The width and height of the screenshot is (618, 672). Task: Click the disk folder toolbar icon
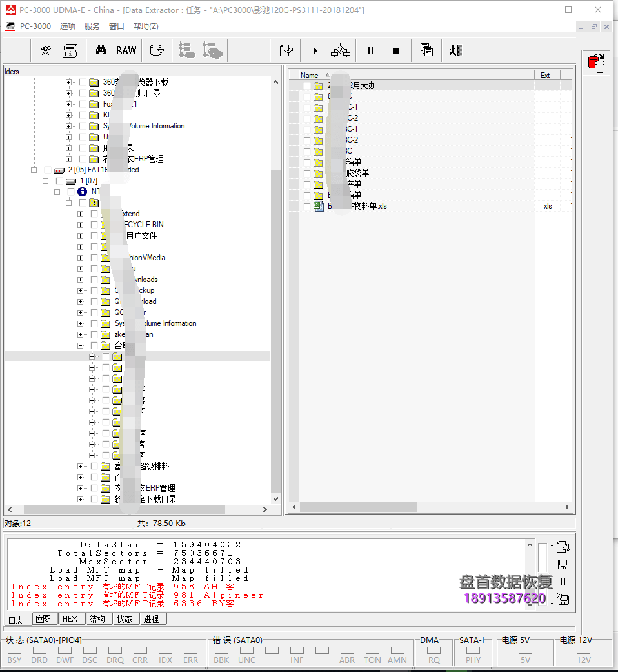(157, 50)
